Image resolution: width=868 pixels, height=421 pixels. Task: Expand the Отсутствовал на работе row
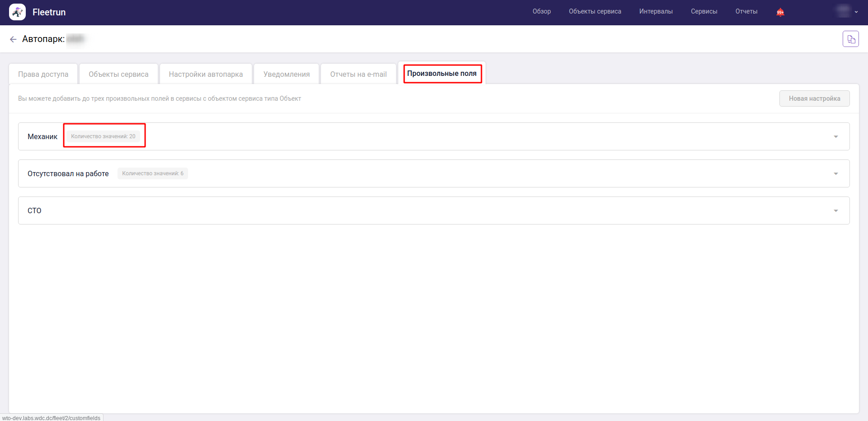pos(835,173)
